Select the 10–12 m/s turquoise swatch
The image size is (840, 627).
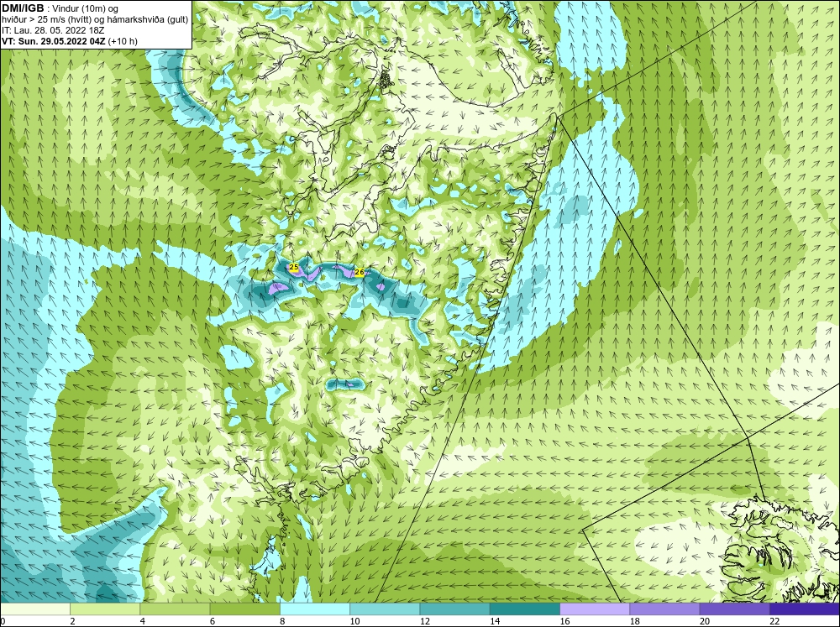coord(385,609)
